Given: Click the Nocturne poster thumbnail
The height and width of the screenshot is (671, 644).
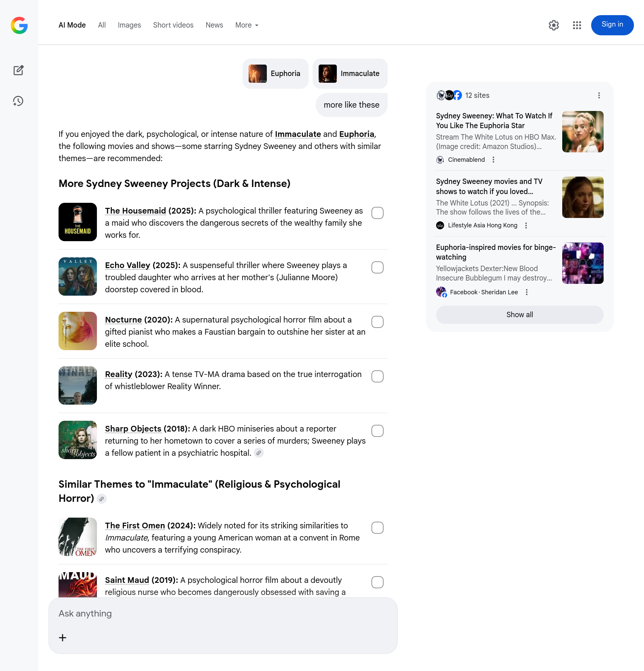Looking at the screenshot, I should [x=78, y=331].
